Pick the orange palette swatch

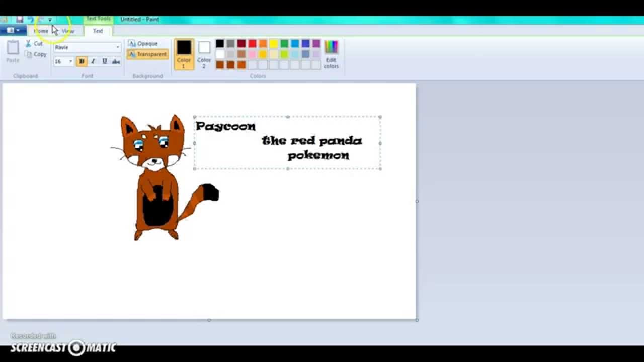[263, 44]
